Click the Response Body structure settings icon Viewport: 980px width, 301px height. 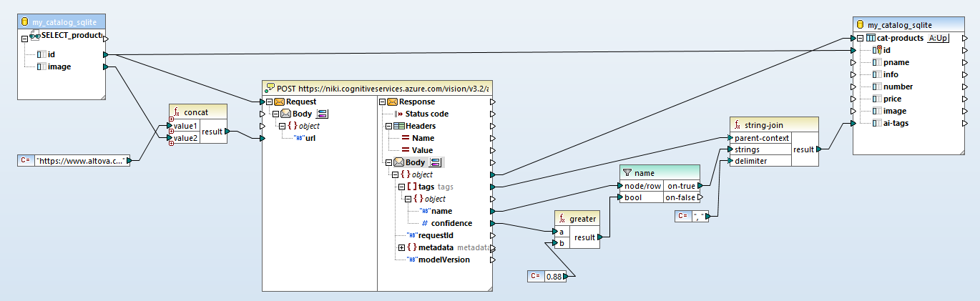[x=435, y=162]
